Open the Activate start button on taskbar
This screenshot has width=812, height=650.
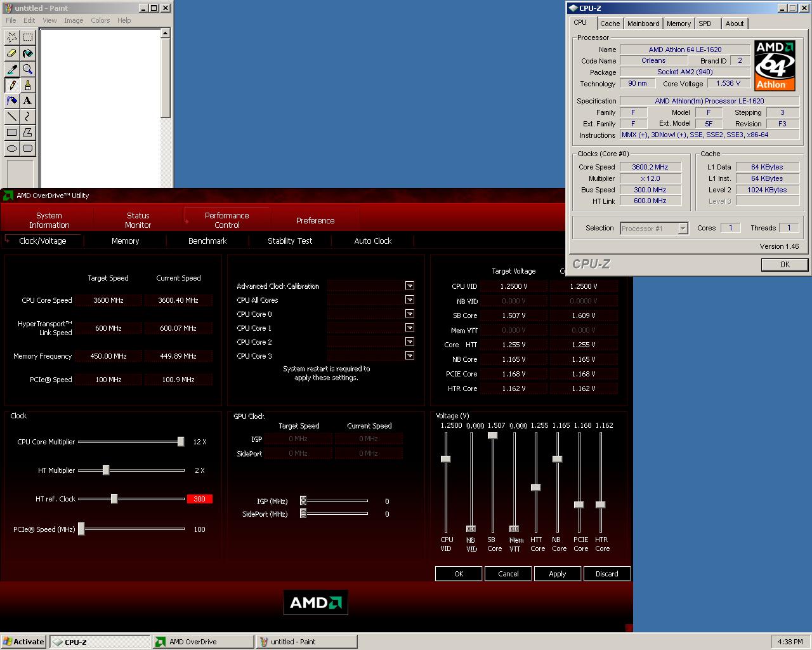click(24, 642)
